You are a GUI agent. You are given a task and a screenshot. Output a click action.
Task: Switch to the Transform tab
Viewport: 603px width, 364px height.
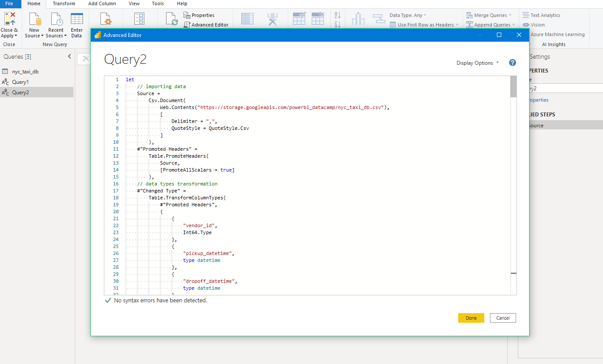[64, 3]
